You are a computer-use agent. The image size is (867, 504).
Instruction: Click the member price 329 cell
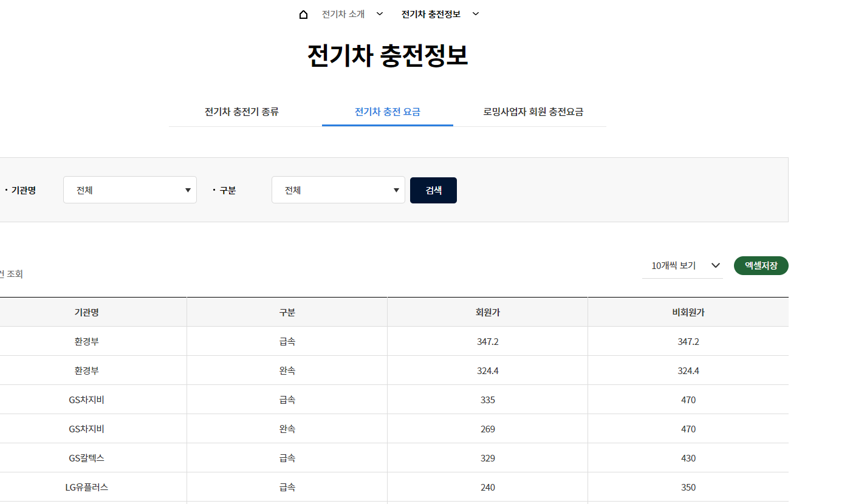tap(487, 458)
